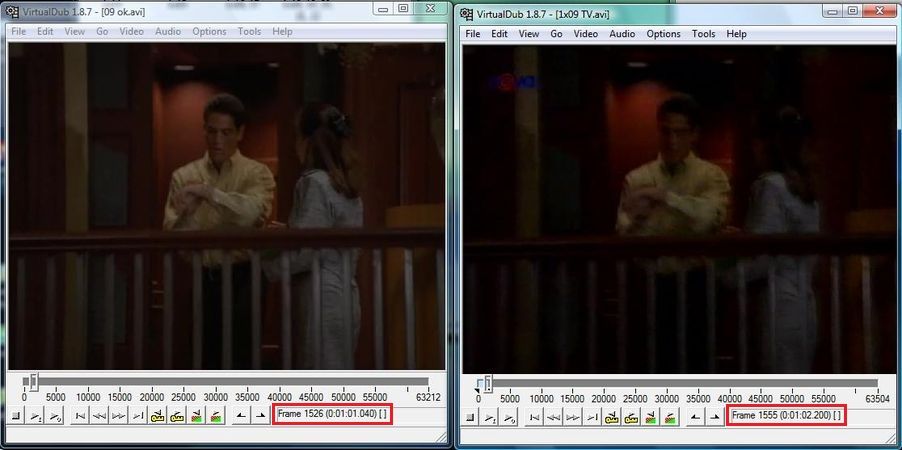Image resolution: width=902 pixels, height=450 pixels.
Task: Minimize the 1x09 TV.avi window
Action: [831, 10]
